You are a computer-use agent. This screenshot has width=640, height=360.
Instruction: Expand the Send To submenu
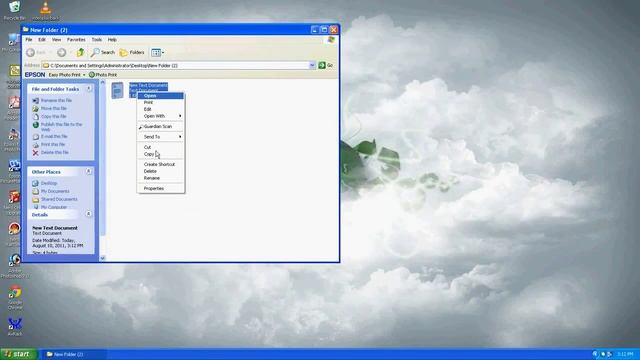tap(160, 137)
